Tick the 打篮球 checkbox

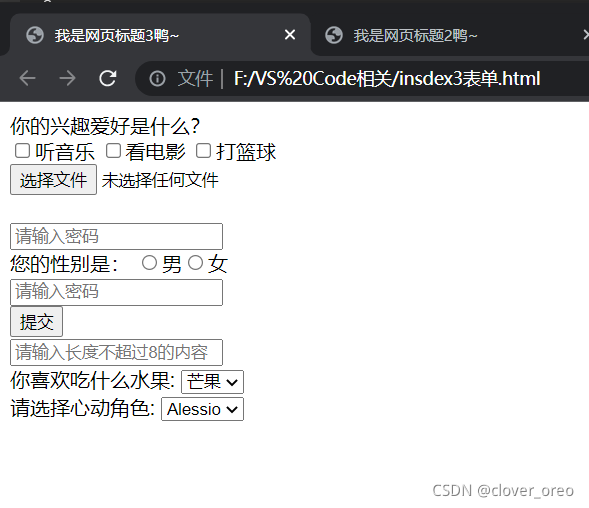pyautogui.click(x=203, y=151)
